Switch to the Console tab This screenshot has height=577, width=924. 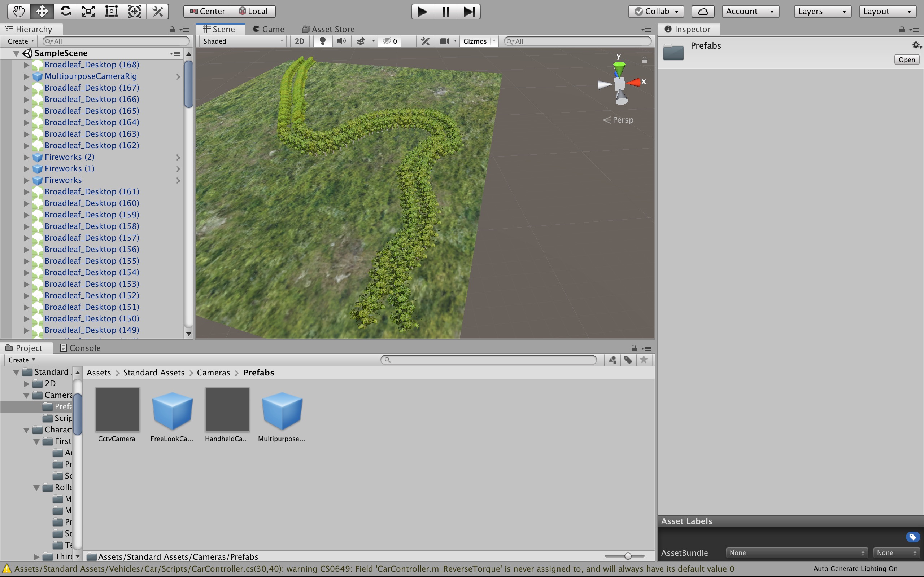80,348
